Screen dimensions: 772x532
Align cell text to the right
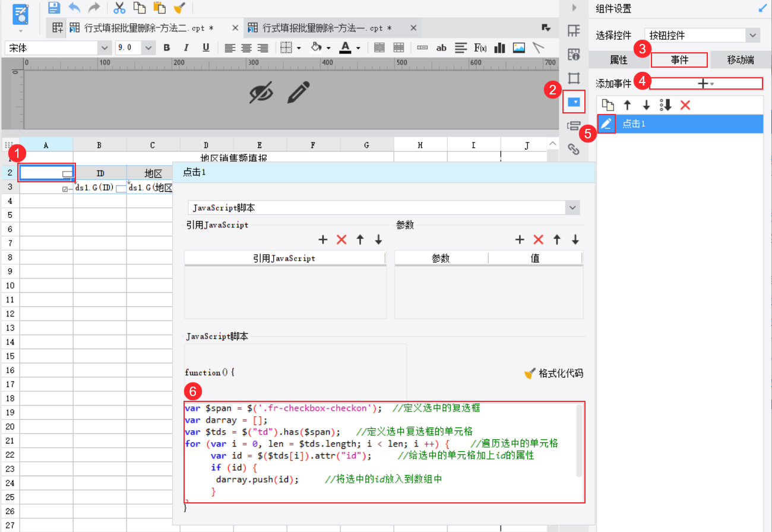coord(262,47)
